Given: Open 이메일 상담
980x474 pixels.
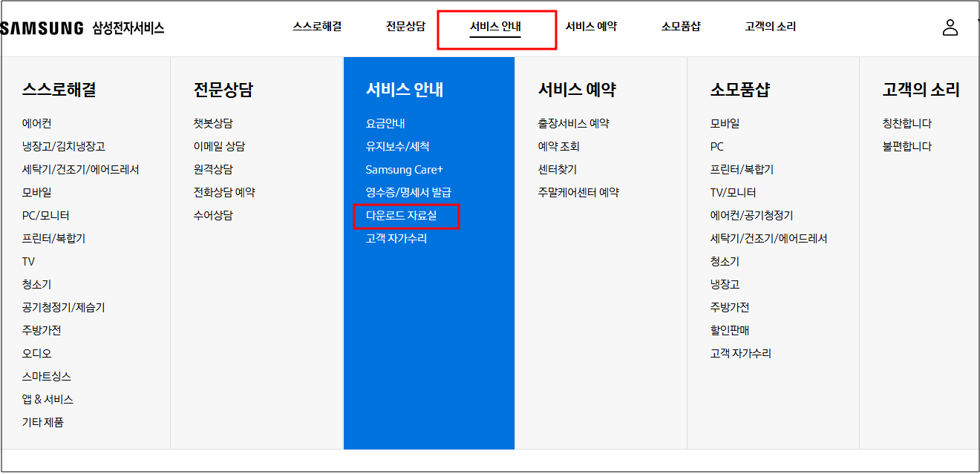Looking at the screenshot, I should (219, 147).
